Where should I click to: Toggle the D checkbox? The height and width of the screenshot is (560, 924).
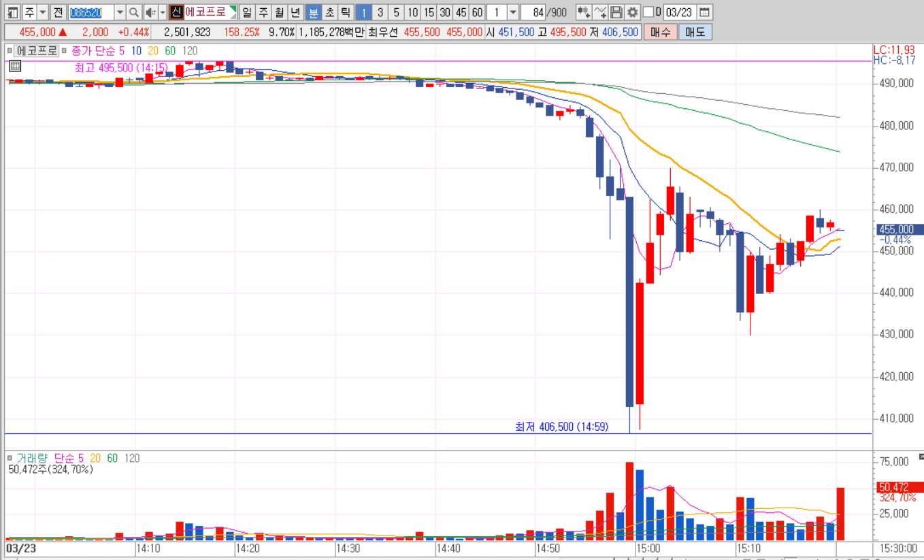pyautogui.click(x=648, y=12)
